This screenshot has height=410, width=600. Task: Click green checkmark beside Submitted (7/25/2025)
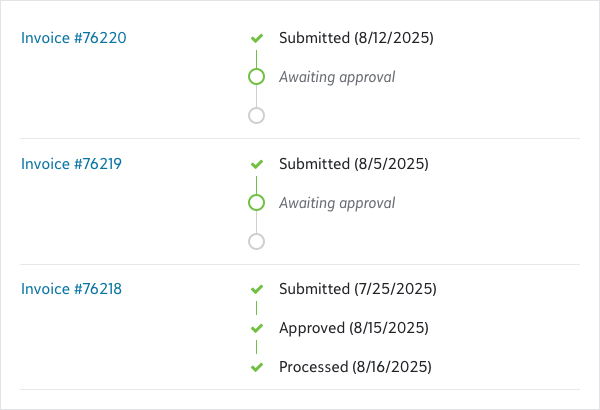[x=256, y=290]
